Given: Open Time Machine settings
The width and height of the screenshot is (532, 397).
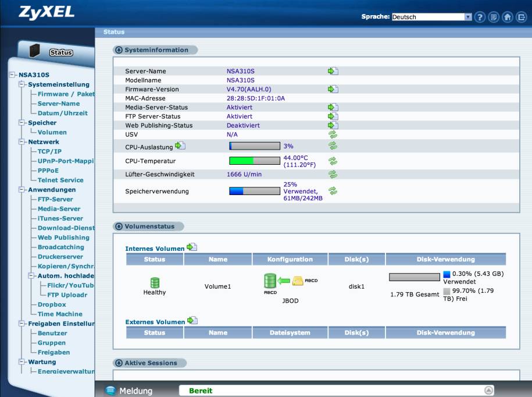Looking at the screenshot, I should [60, 314].
